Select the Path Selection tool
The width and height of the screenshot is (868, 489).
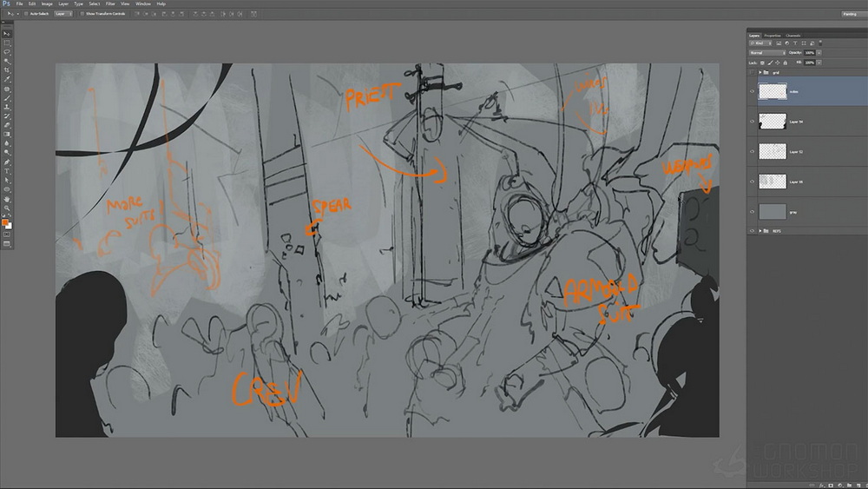pos(7,181)
